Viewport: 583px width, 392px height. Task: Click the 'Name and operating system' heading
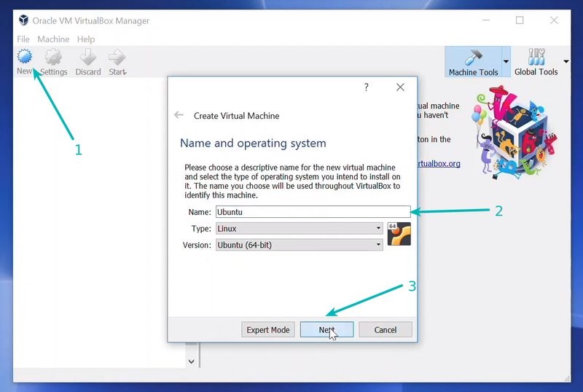253,144
